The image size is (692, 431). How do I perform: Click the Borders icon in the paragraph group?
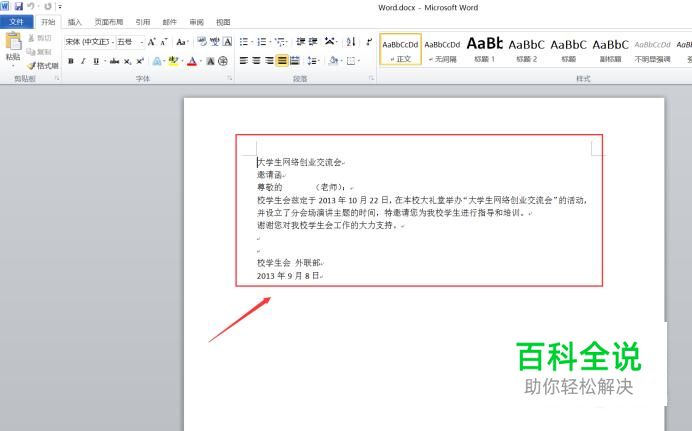click(351, 61)
